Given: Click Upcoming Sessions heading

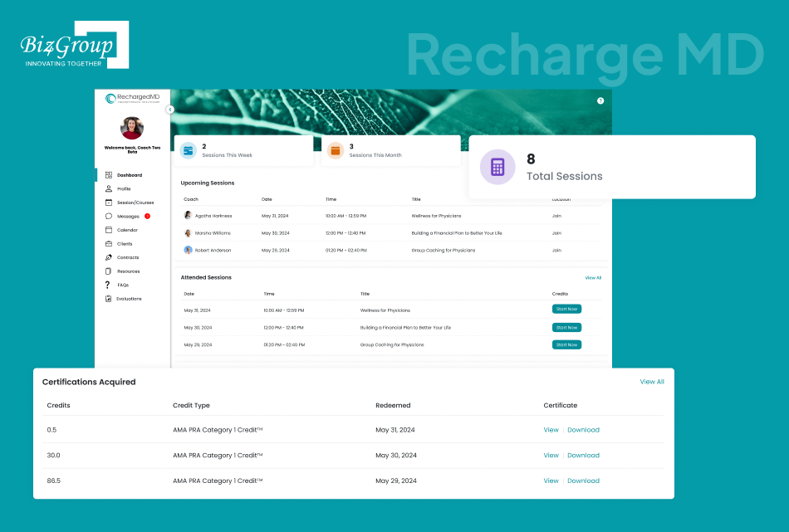Looking at the screenshot, I should (208, 183).
